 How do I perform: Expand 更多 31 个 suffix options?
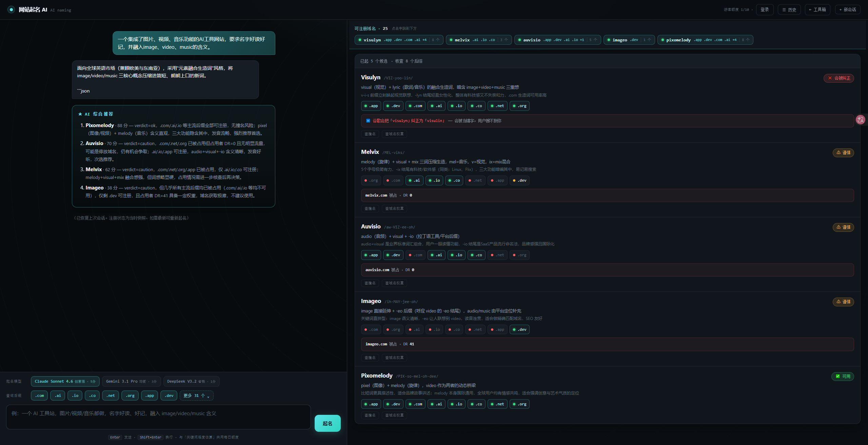coord(197,396)
